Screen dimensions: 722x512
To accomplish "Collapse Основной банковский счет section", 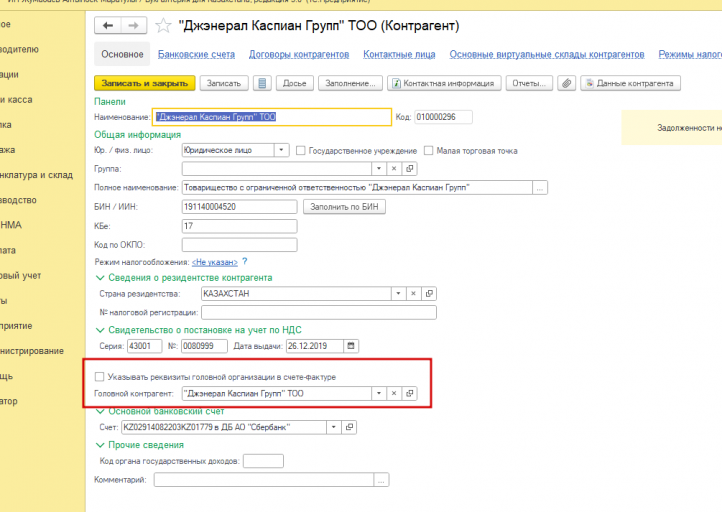I will coord(99,411).
